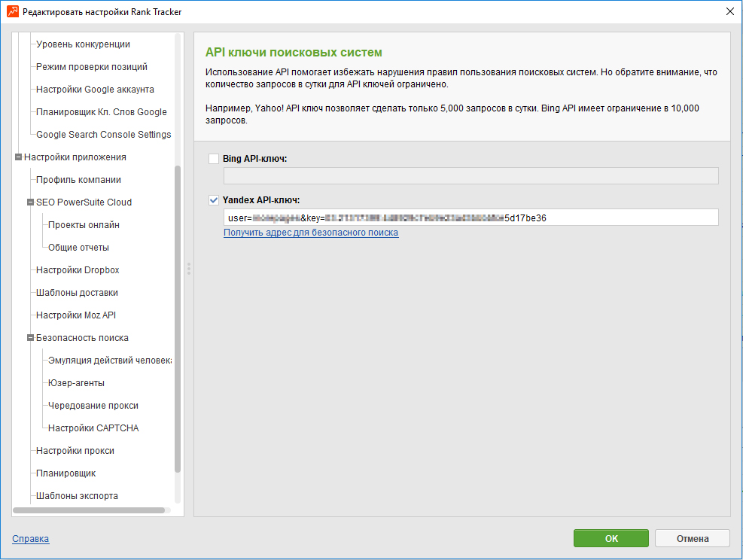Image resolution: width=743 pixels, height=560 pixels.
Task: Confirm settings with the OK button
Action: [x=611, y=538]
